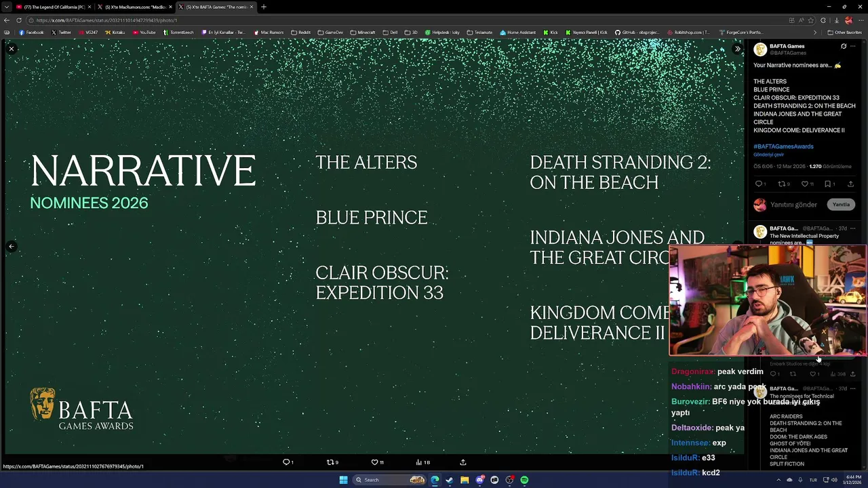Open the Tesla bookmark

click(x=479, y=33)
